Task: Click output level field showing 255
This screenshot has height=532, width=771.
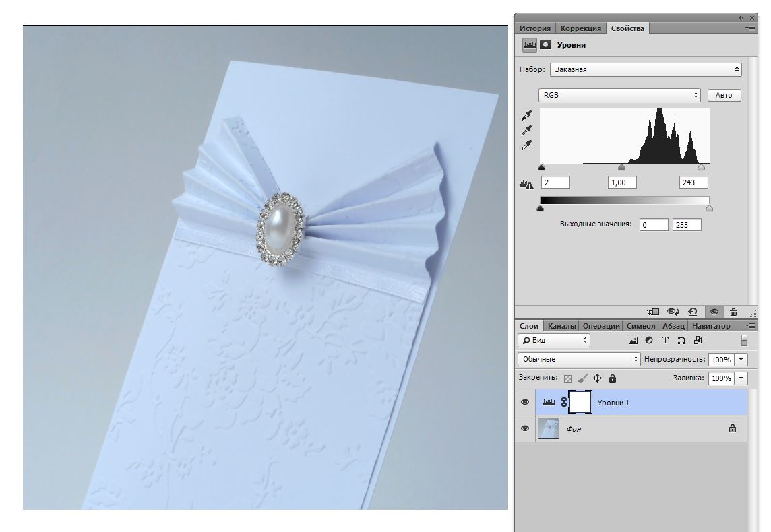Action: pos(687,224)
